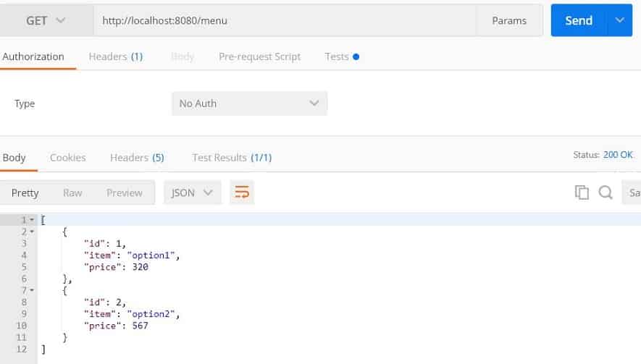Open the Params editor
The height and width of the screenshot is (364, 641).
point(509,20)
